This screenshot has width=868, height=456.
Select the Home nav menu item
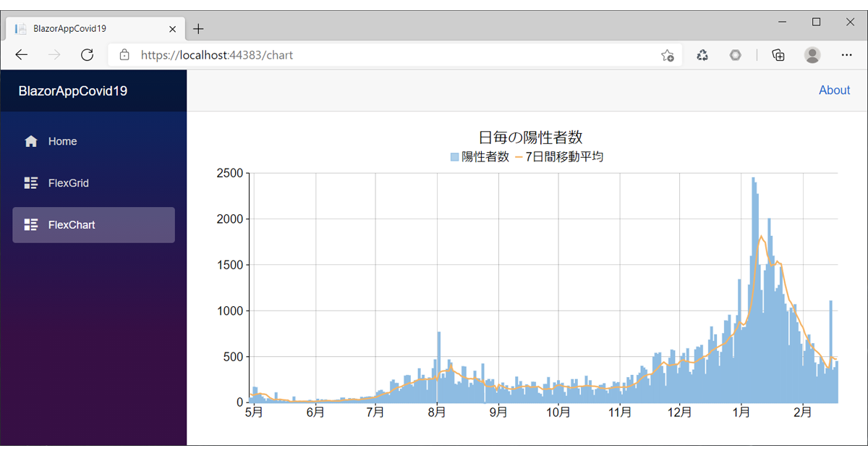62,141
